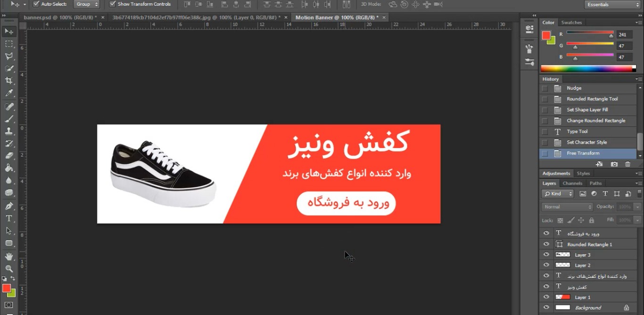644x315 pixels.
Task: Delete current state with History trash icon
Action: coord(627,164)
